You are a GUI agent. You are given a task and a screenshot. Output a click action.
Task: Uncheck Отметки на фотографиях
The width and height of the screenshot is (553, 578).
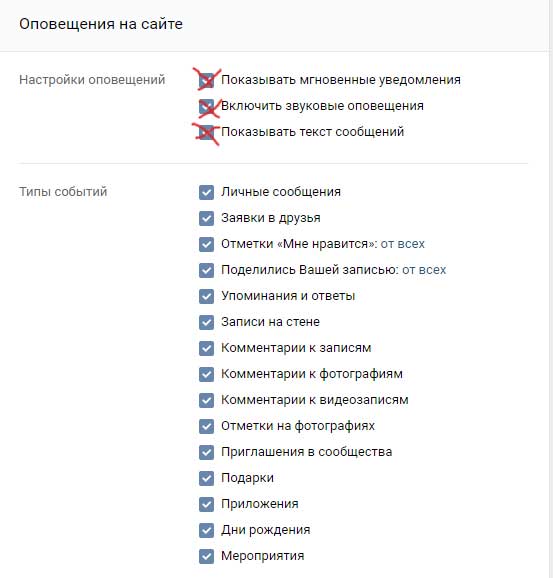coord(206,426)
